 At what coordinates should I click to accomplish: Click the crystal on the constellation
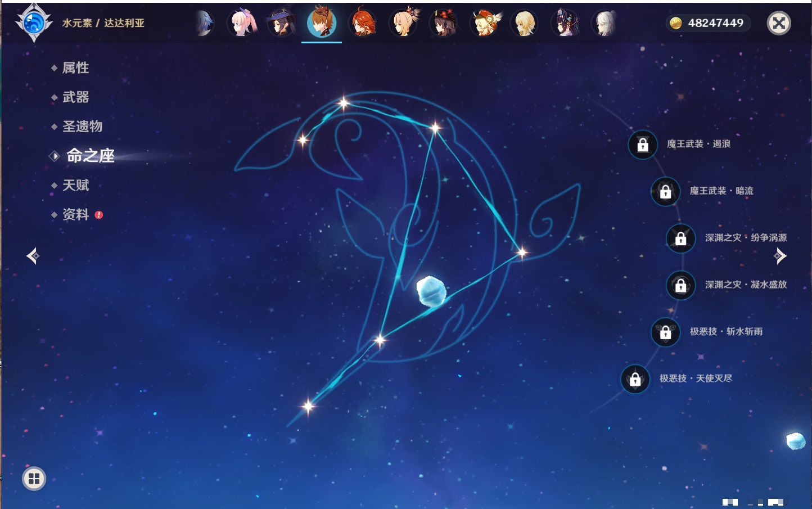pyautogui.click(x=431, y=291)
